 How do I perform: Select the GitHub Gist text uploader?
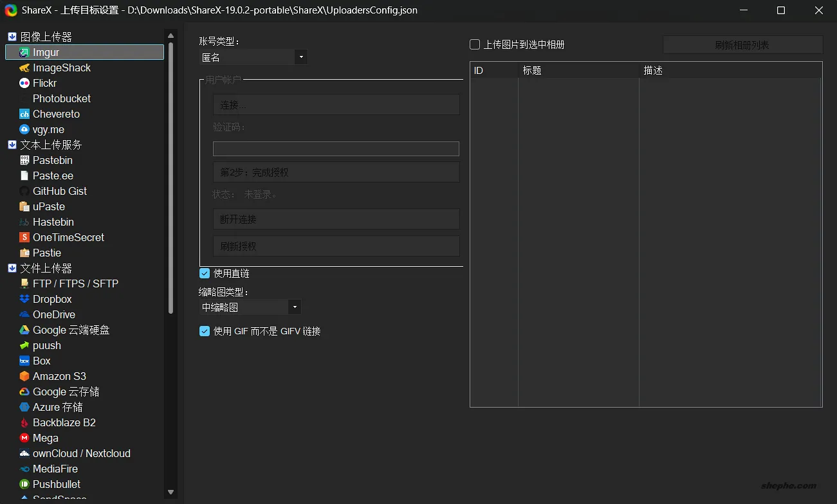pyautogui.click(x=59, y=191)
